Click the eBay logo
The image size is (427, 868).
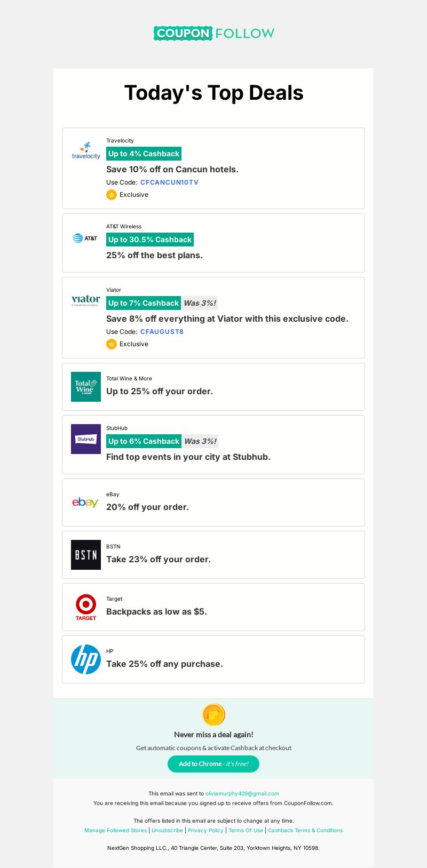tap(86, 503)
